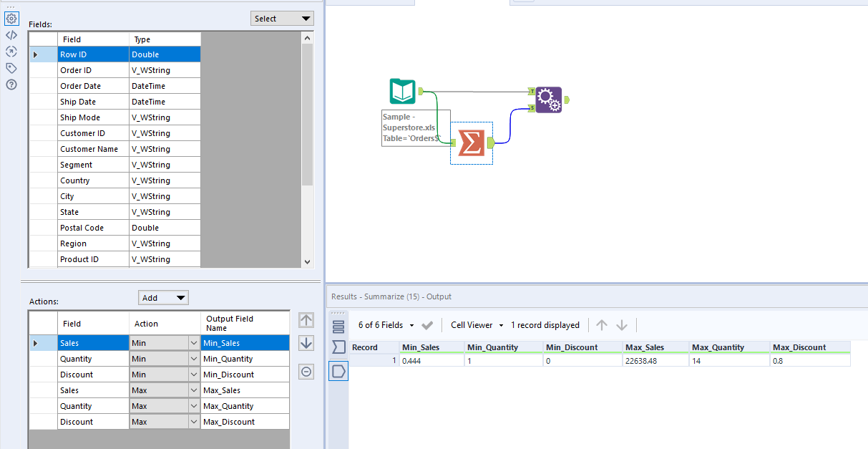
Task: Move the selected Sales action up
Action: [306, 320]
